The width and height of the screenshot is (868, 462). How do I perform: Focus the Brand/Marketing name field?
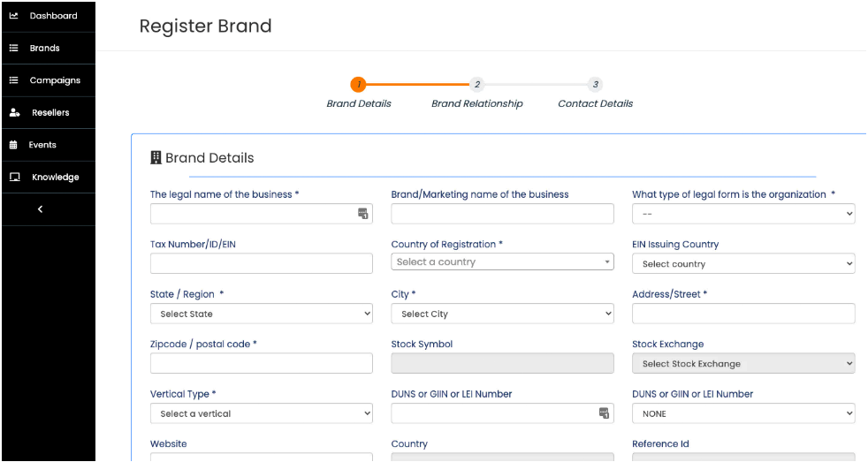click(502, 214)
